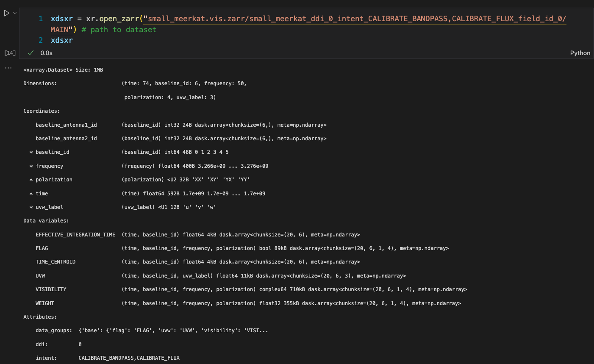
Task: Click the CALIBRATE_BANDPASS,CALIBRATE_FLUX intent value
Action: [129, 358]
